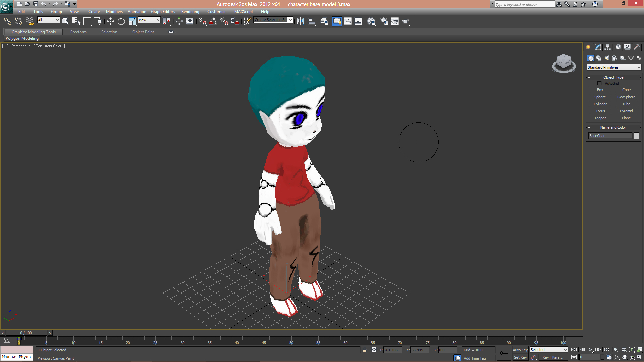Click the ViewCube navigation widget

coord(564,63)
